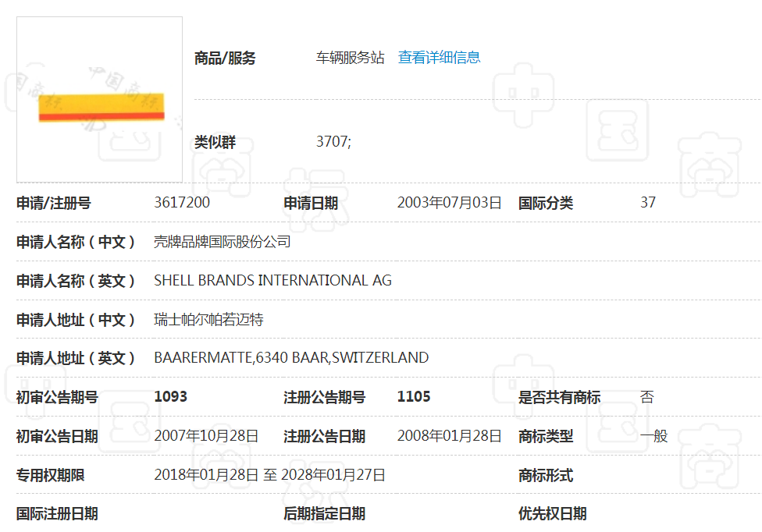762x532 pixels.
Task: Click applicant name 壳牌品牌国际股份公司
Action: pos(223,242)
